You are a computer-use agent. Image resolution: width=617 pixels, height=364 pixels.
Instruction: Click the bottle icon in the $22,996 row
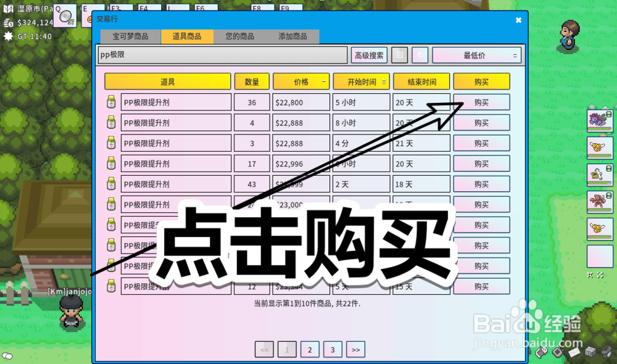[111, 163]
